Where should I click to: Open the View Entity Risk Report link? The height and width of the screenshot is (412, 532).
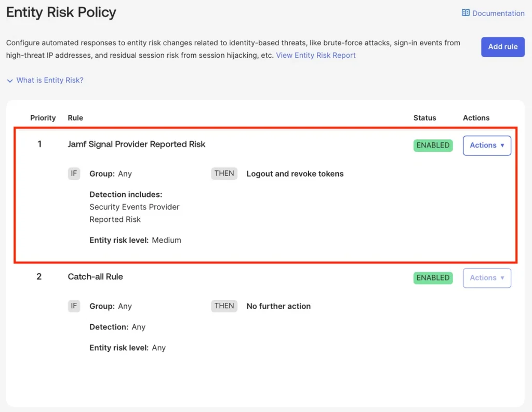click(x=315, y=55)
